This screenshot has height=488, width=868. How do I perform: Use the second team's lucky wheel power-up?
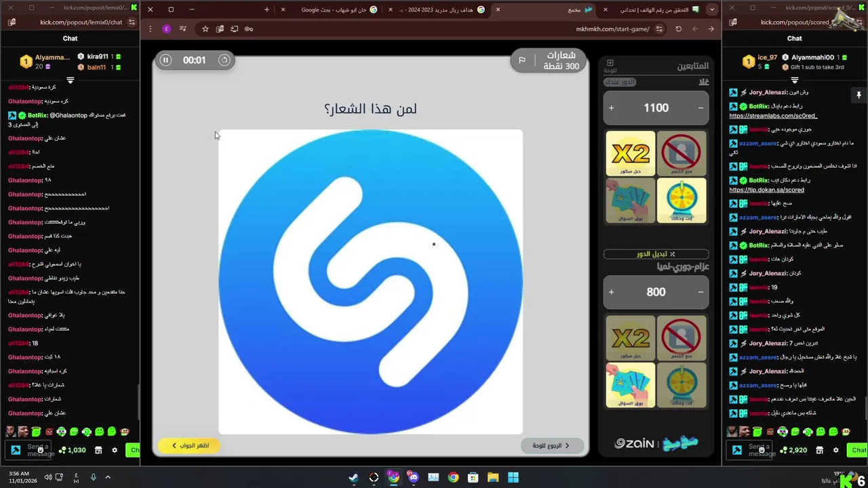(x=682, y=385)
